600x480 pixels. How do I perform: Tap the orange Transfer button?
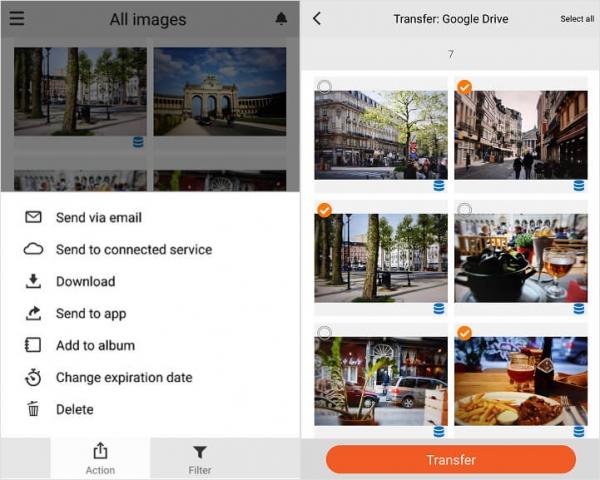(451, 459)
